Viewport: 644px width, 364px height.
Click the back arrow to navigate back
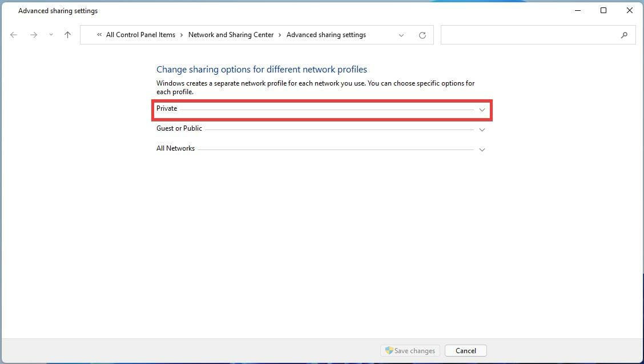click(x=14, y=35)
